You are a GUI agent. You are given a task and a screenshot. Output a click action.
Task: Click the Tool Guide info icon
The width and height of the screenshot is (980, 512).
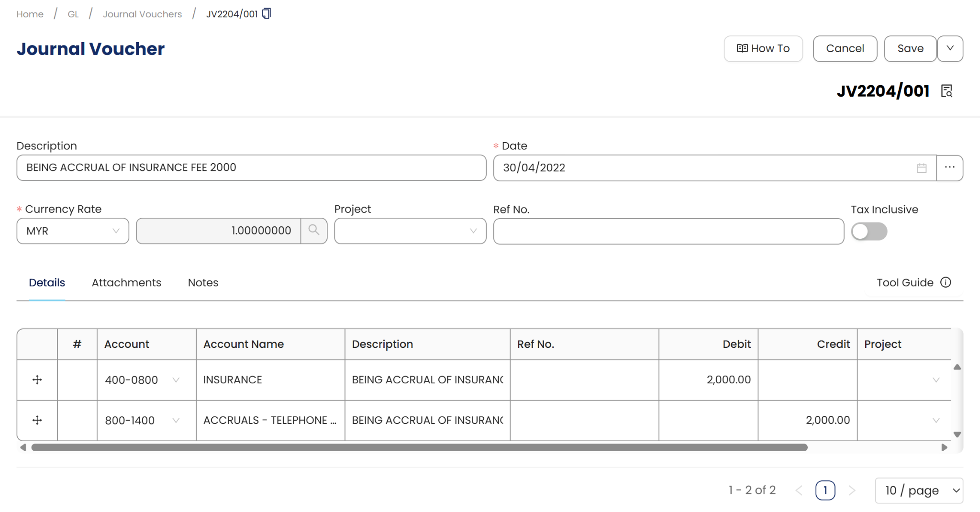click(x=946, y=282)
